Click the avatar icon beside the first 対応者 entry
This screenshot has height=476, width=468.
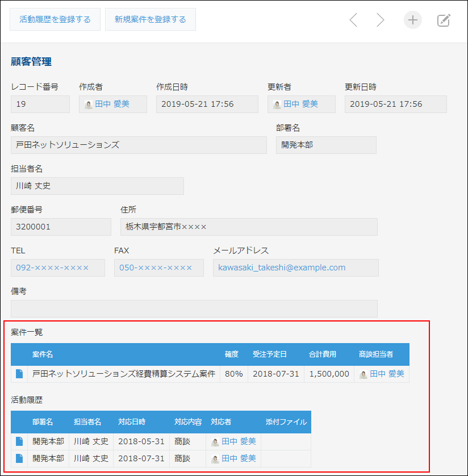click(x=215, y=441)
